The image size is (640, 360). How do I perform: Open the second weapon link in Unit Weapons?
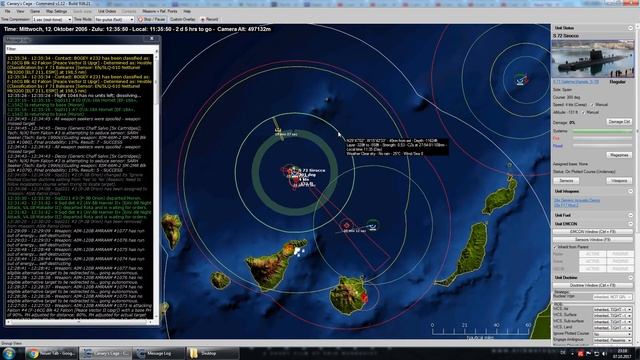click(x=566, y=205)
